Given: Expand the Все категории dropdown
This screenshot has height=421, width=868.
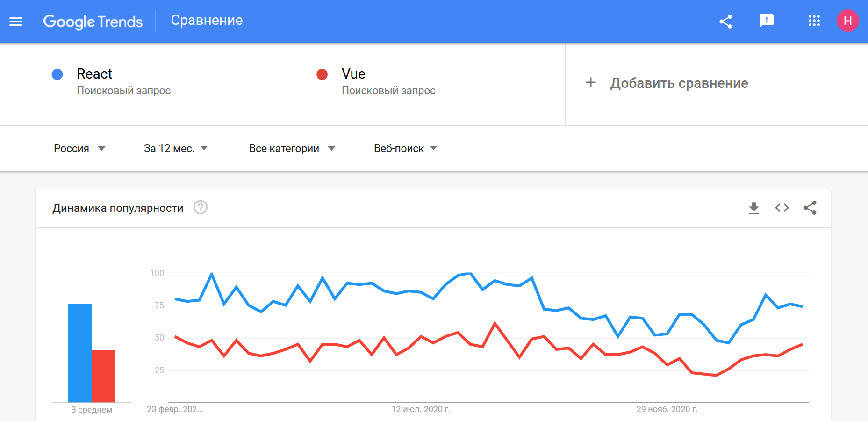Looking at the screenshot, I should point(292,148).
